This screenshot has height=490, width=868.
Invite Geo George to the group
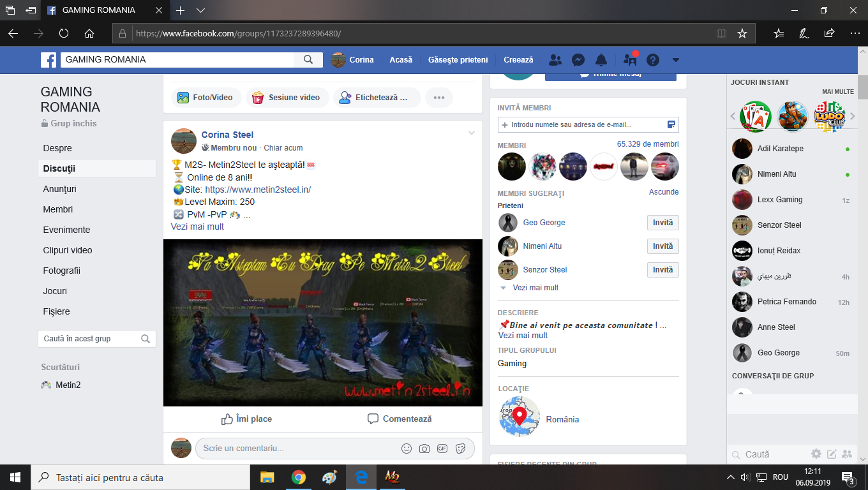click(x=663, y=223)
